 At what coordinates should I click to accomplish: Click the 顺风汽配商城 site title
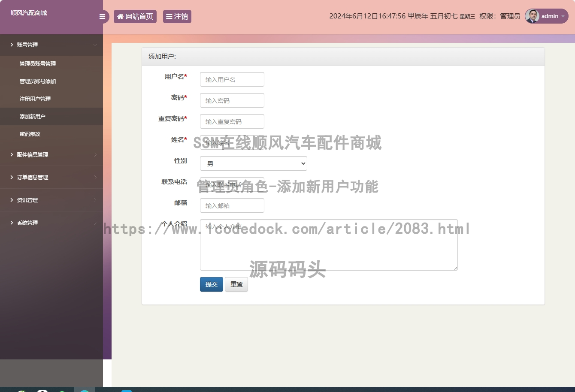tap(29, 13)
